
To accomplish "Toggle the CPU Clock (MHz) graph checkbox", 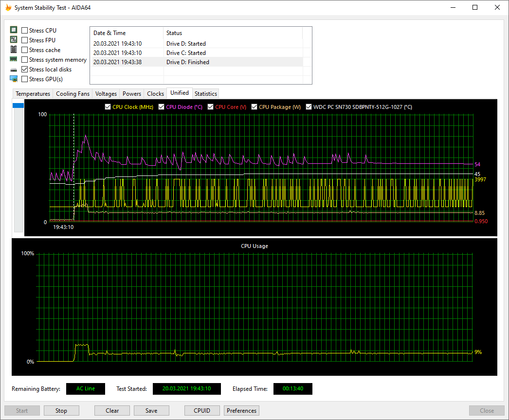I will pos(108,107).
